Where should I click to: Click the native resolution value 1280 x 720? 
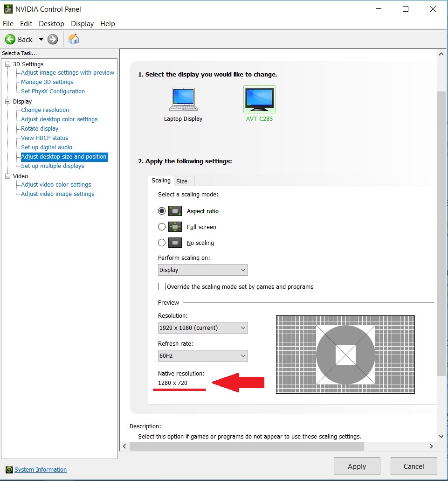click(x=172, y=383)
